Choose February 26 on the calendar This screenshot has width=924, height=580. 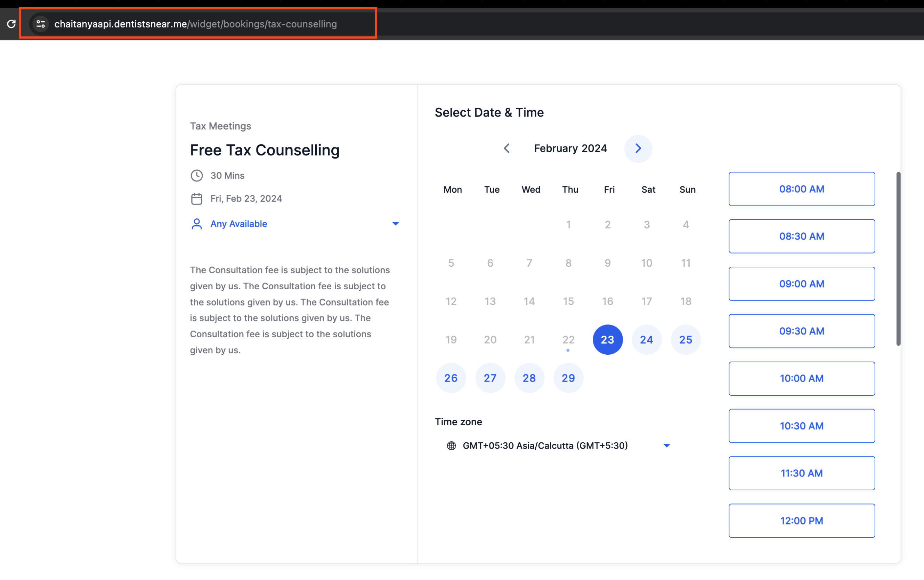451,378
